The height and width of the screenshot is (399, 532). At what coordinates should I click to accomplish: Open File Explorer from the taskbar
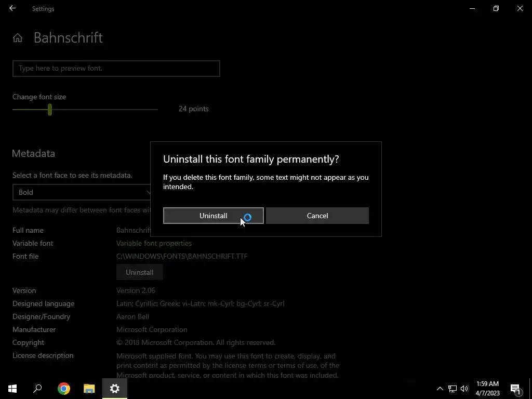(89, 389)
